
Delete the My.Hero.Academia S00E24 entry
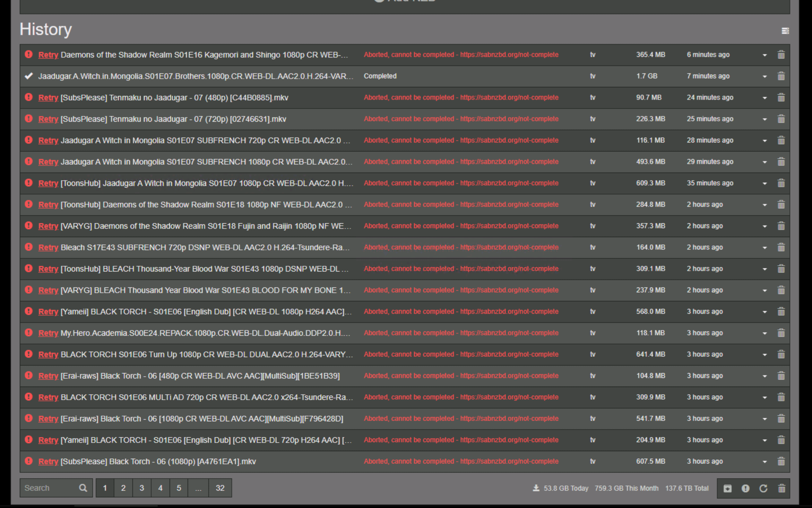click(781, 333)
